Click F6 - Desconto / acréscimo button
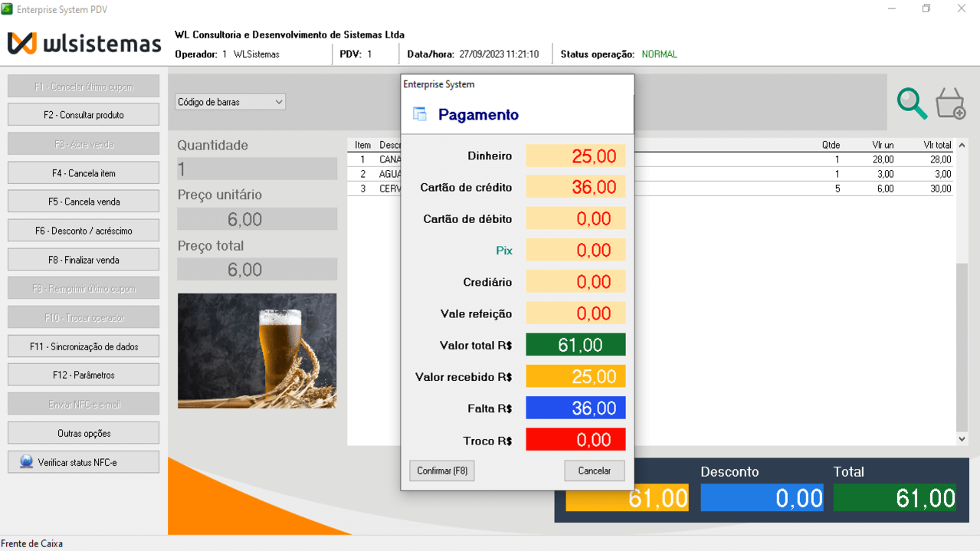Image resolution: width=980 pixels, height=551 pixels. [x=84, y=231]
